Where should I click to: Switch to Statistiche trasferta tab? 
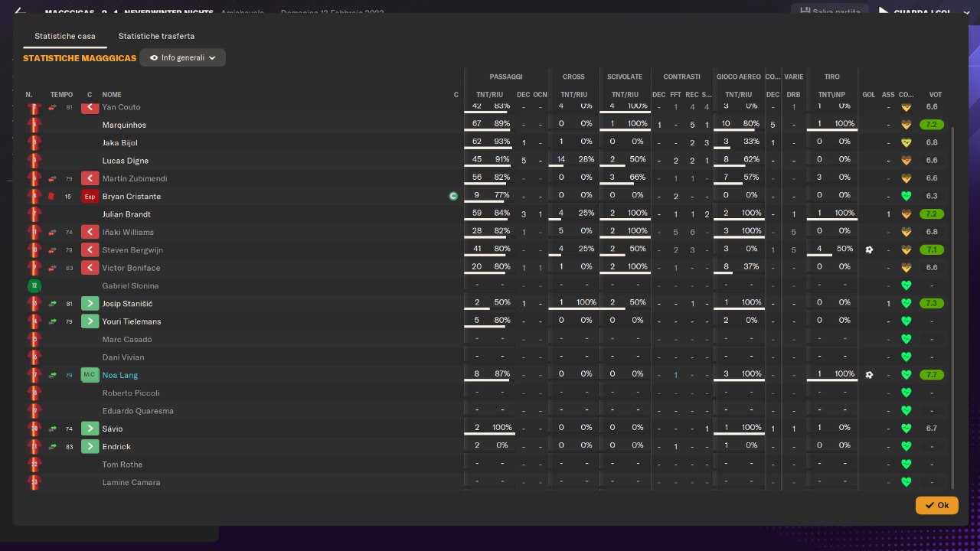point(156,36)
